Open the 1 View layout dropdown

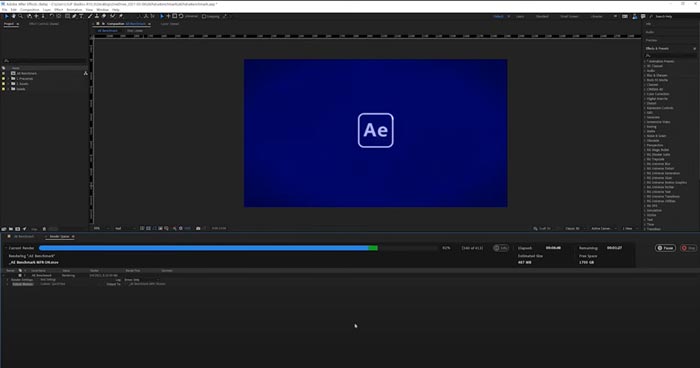(629, 228)
